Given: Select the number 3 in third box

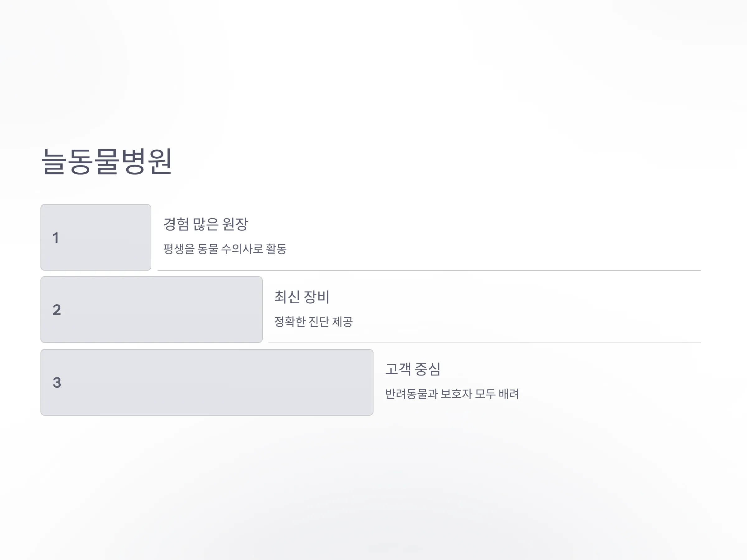Looking at the screenshot, I should tap(57, 382).
